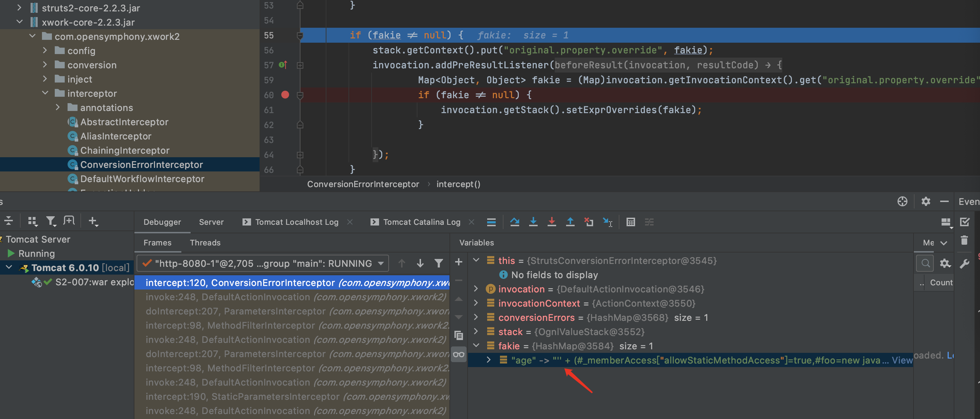
Task: Collapse xwork-core-2.2.3.jar node
Action: [x=20, y=22]
